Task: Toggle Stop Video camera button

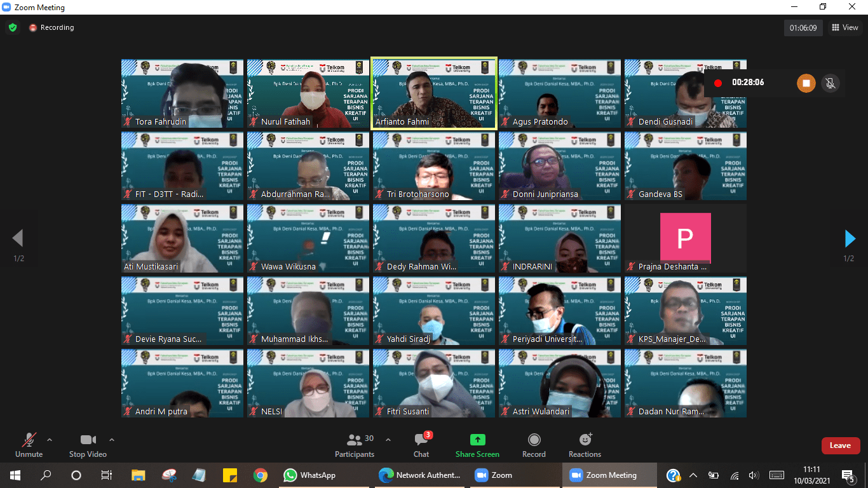Action: [88, 445]
